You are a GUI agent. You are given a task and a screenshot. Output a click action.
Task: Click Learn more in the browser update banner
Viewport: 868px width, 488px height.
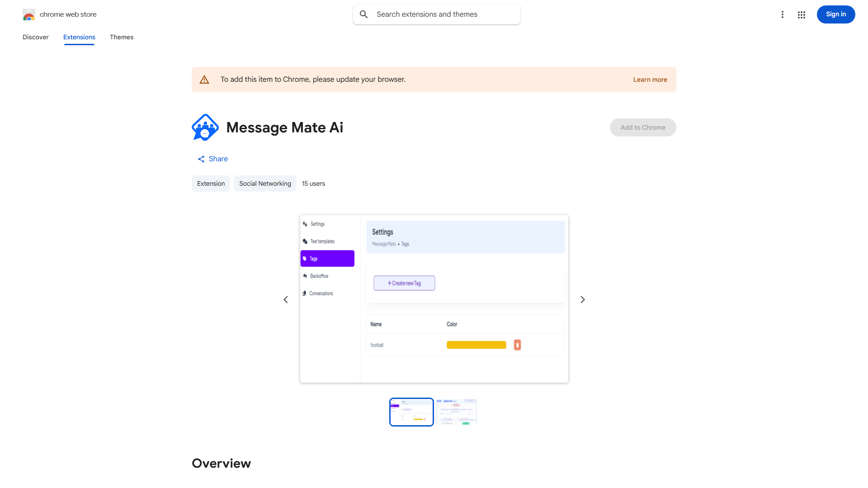(x=650, y=79)
